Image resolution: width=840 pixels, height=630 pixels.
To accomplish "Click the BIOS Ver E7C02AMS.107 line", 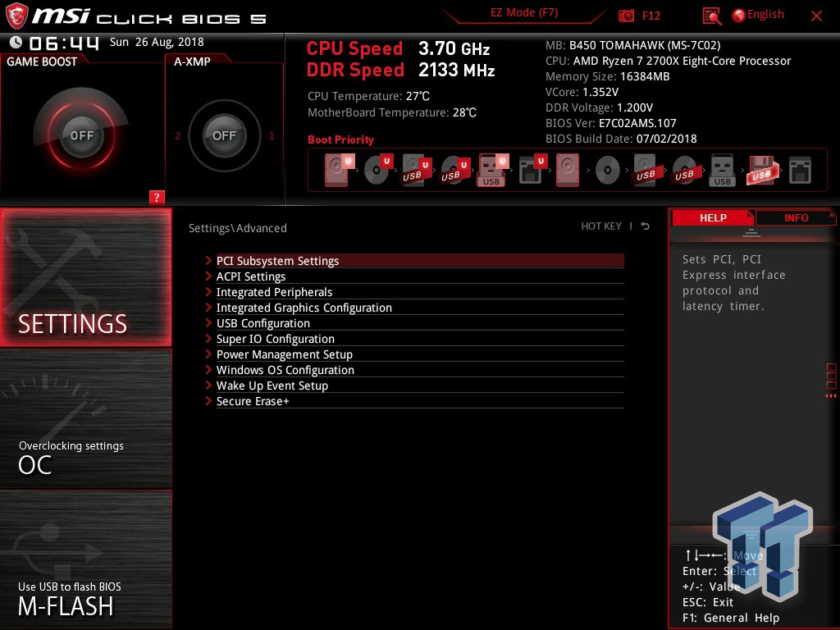I will click(x=610, y=123).
